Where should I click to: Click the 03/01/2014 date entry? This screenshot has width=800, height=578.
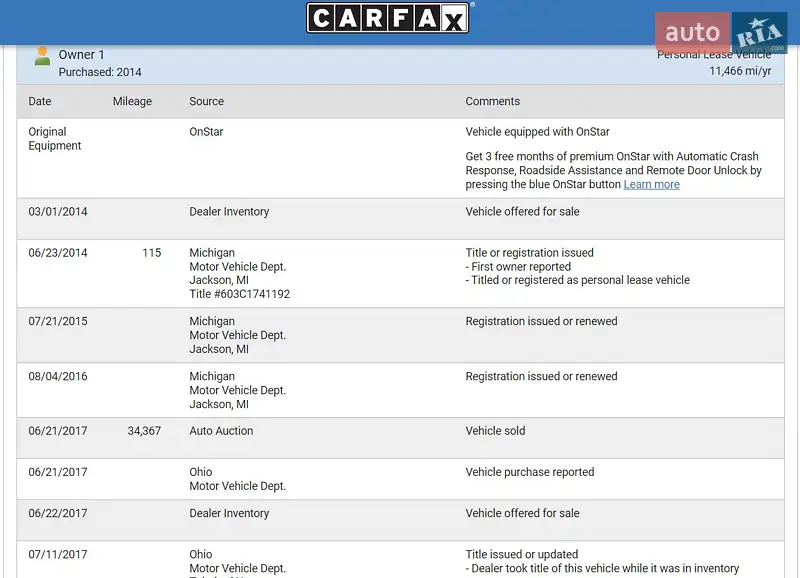pyautogui.click(x=57, y=212)
